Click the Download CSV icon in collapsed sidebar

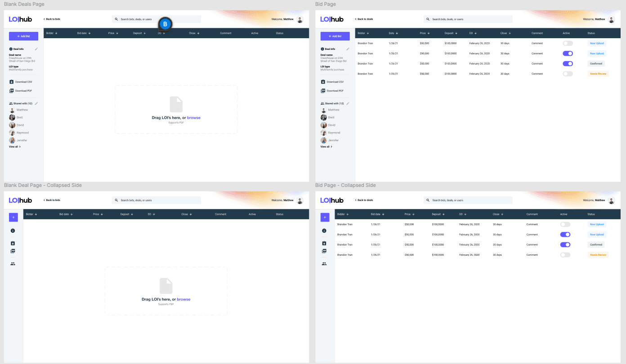(13, 243)
